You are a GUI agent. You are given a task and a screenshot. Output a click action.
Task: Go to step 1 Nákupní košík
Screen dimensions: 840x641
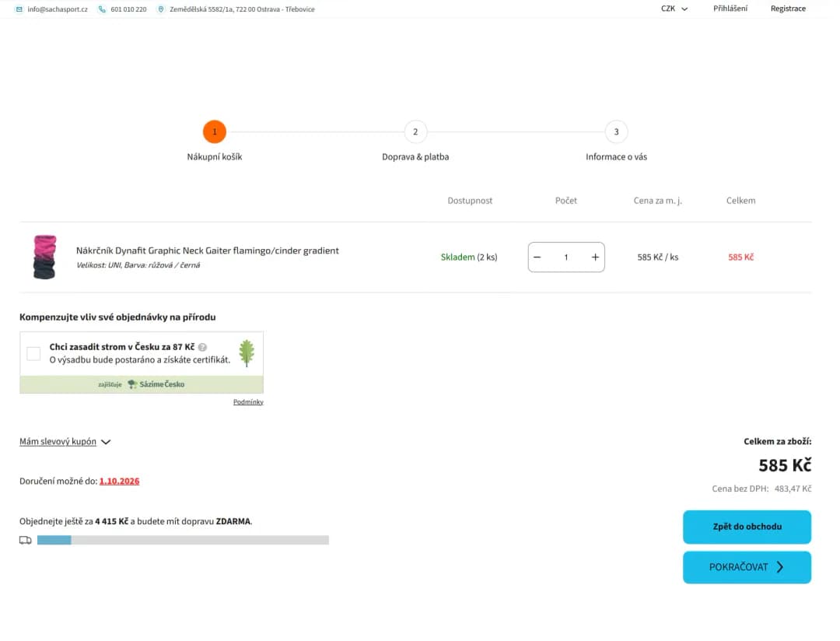pos(215,131)
